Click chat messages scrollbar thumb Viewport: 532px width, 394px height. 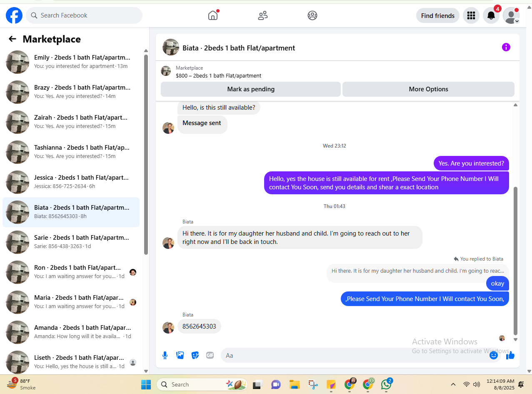[515, 261]
